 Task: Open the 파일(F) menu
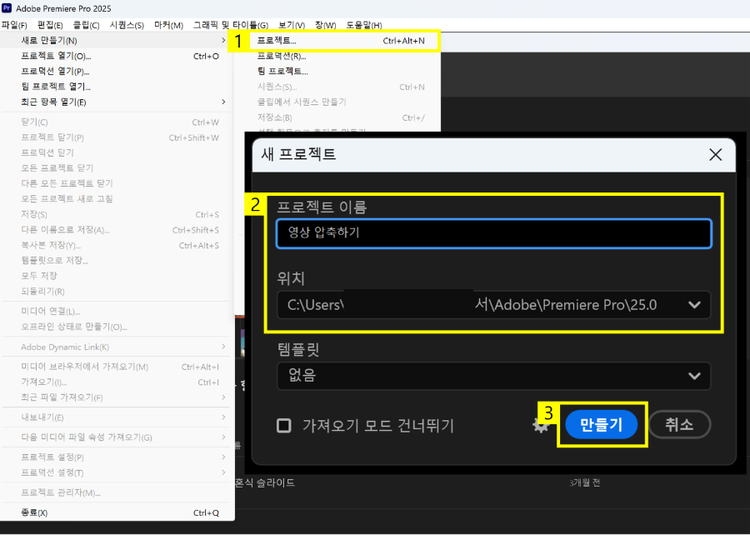click(14, 25)
